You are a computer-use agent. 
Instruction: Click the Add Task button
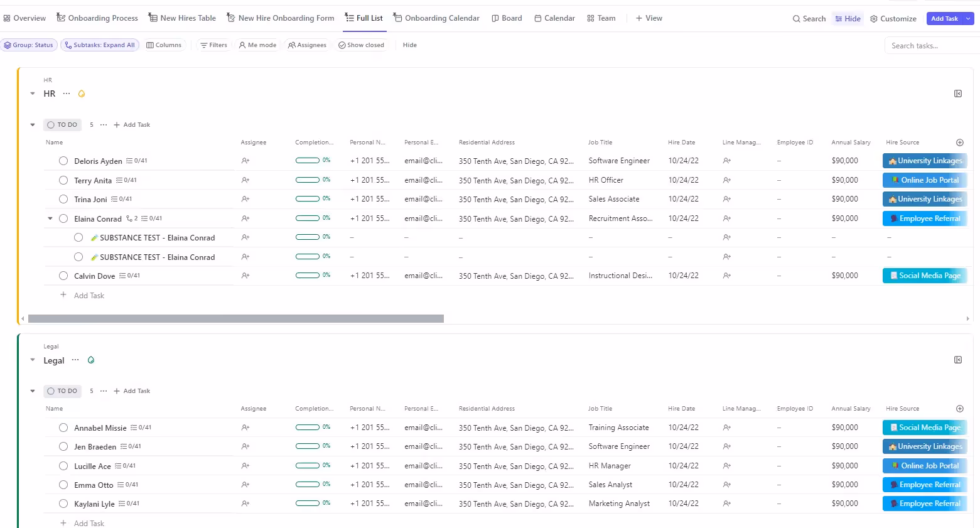(944, 18)
